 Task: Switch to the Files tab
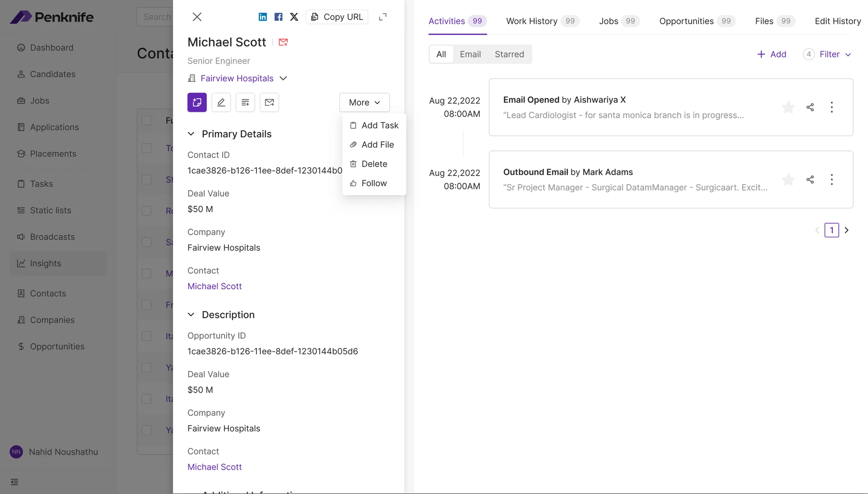pyautogui.click(x=776, y=21)
